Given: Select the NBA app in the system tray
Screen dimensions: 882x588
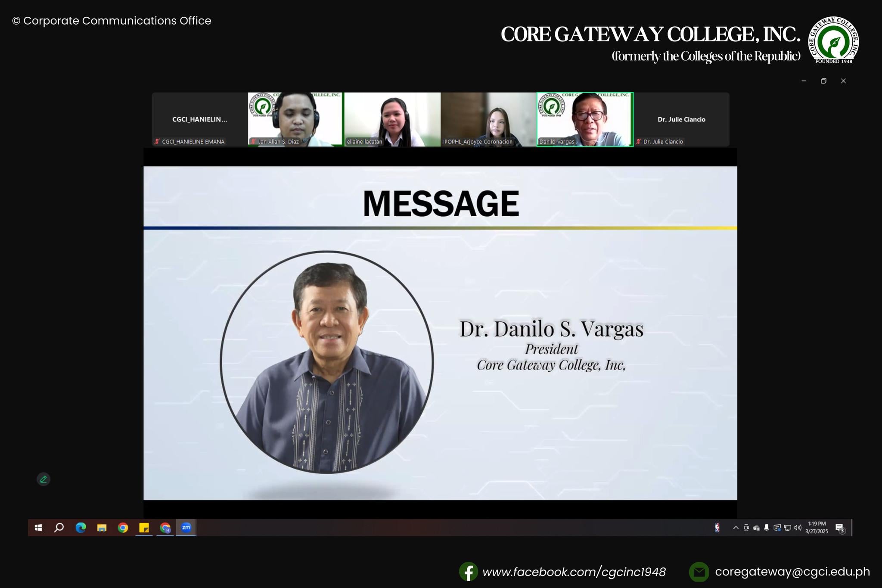Looking at the screenshot, I should (x=716, y=528).
